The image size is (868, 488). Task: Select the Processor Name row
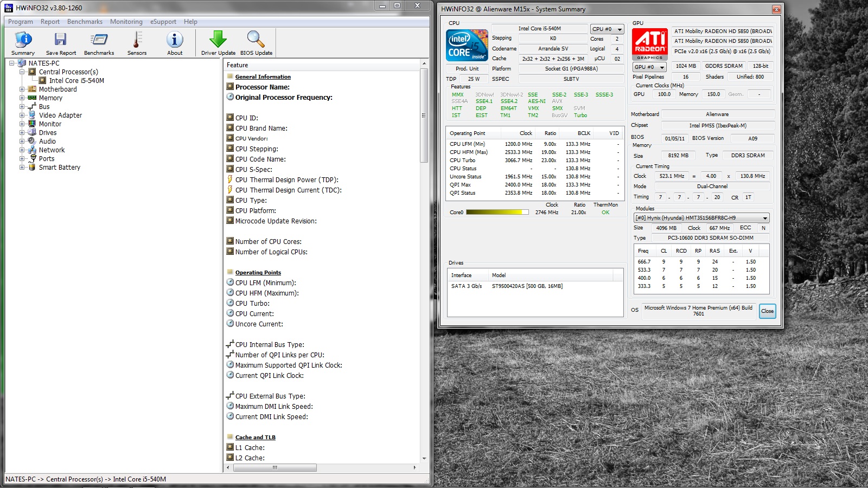point(322,87)
